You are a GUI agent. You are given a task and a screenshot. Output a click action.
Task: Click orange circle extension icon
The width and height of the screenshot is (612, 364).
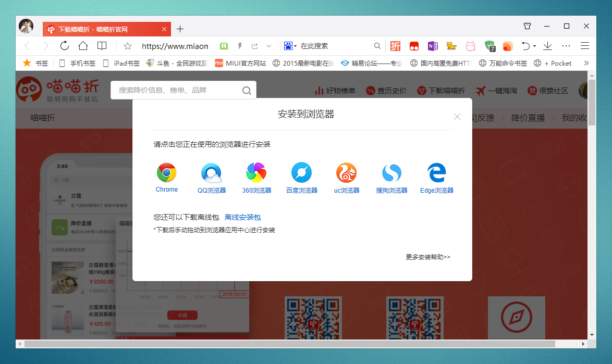(508, 46)
